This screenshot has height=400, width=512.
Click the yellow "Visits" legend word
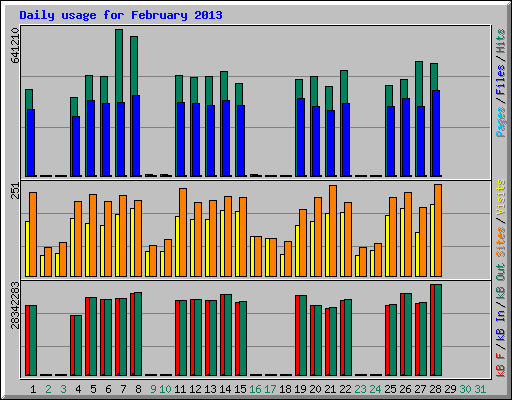click(501, 198)
